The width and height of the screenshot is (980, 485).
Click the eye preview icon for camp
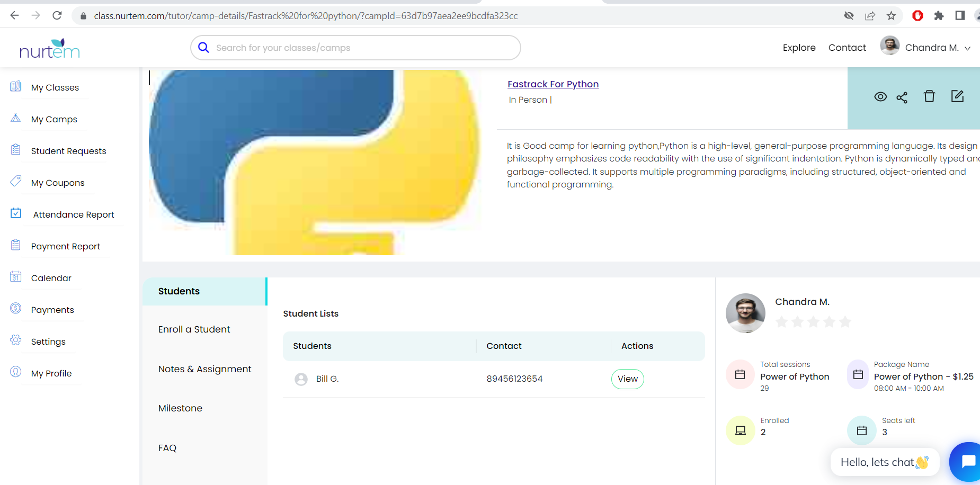[x=880, y=97]
